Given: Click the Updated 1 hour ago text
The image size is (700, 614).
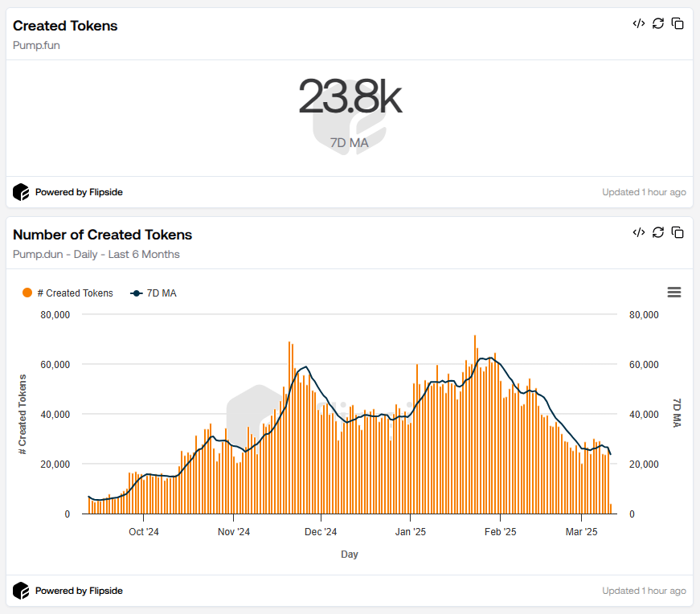Looking at the screenshot, I should click(x=644, y=192).
